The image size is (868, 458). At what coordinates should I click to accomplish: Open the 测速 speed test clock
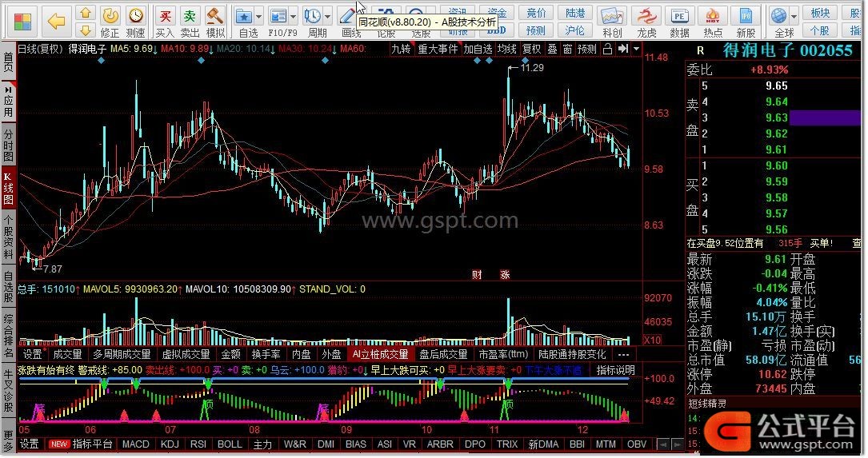point(136,22)
